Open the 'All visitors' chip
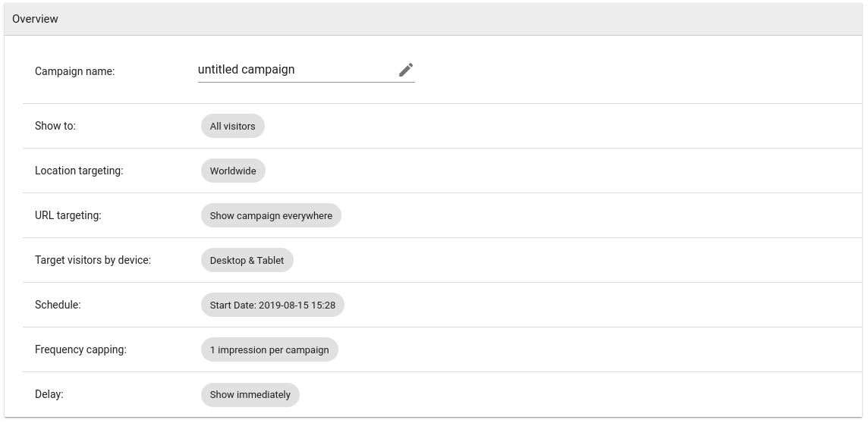Screen dimensions: 868x423 (232, 126)
